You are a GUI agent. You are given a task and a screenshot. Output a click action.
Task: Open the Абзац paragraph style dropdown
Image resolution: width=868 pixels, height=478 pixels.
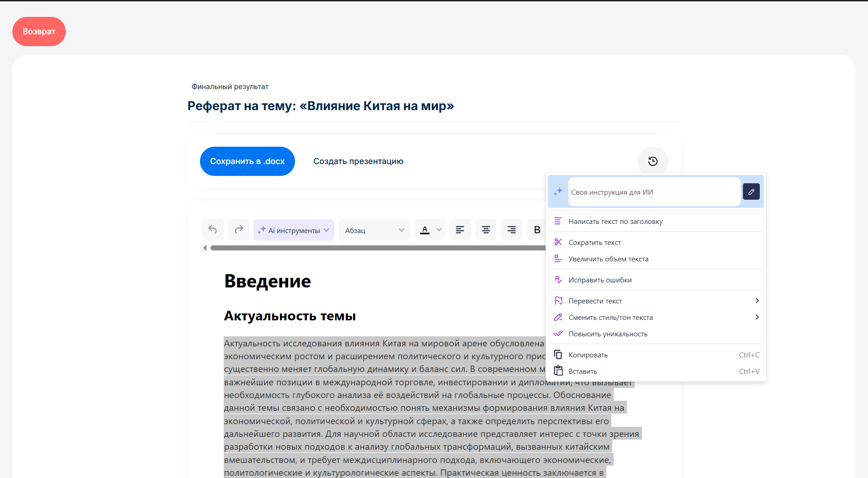374,230
